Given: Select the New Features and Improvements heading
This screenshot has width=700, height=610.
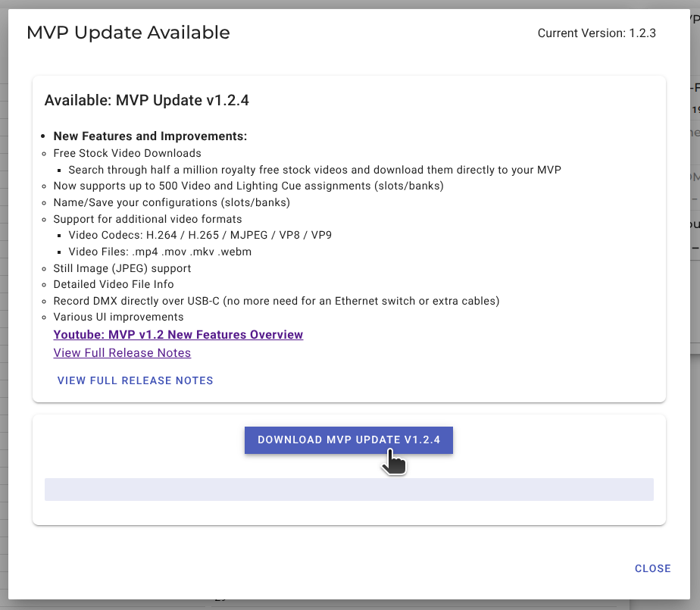Looking at the screenshot, I should [150, 136].
